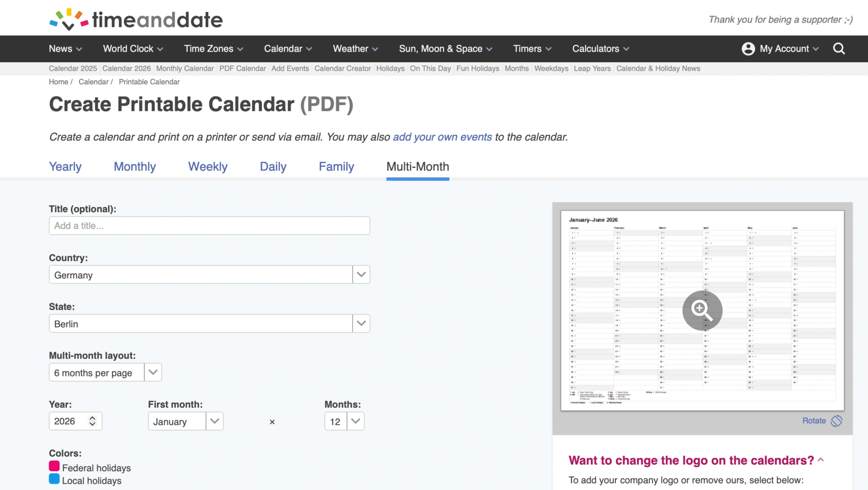Click the Rotate preview icon
Screen dimensions: 868x490
[836, 421]
